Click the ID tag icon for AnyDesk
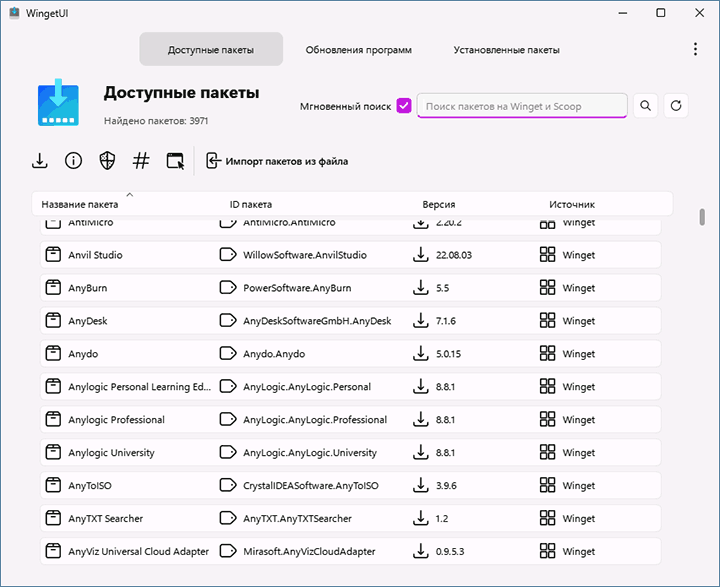Image resolution: width=720 pixels, height=587 pixels. [228, 321]
